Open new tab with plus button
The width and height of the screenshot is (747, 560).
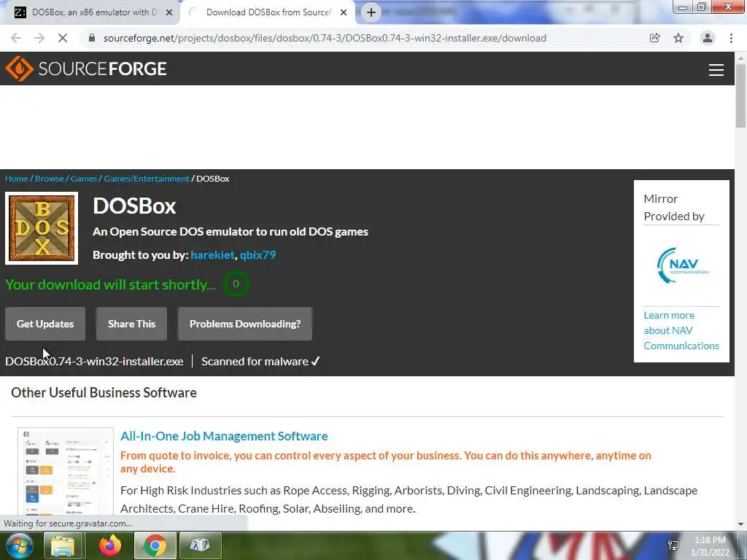[x=371, y=12]
